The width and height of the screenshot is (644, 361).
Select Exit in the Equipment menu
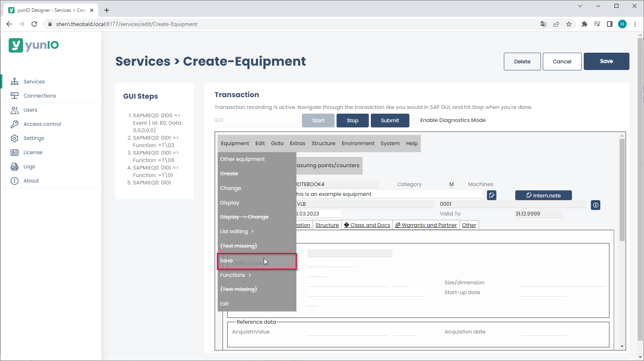point(257,304)
